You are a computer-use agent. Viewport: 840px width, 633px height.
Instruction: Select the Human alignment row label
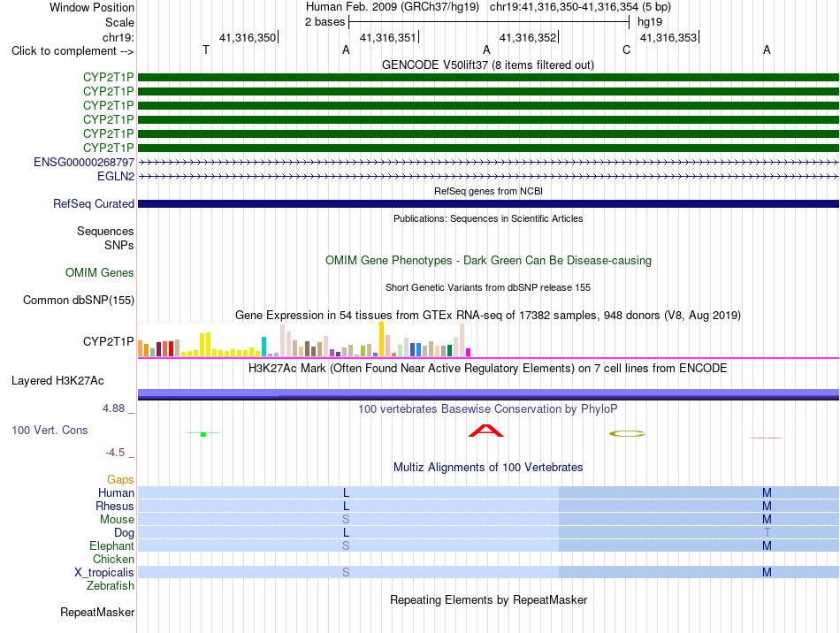point(116,492)
